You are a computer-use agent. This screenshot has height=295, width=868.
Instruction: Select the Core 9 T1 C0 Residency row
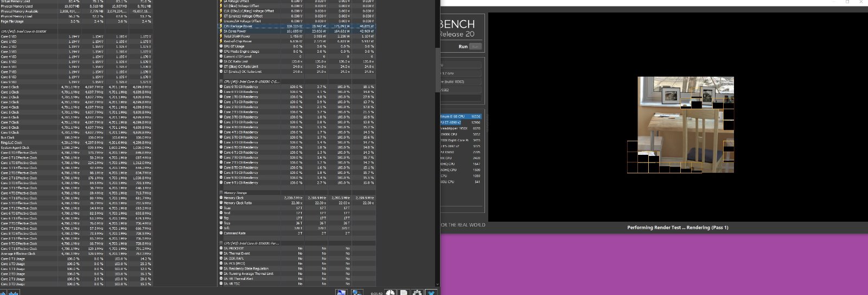point(297,183)
